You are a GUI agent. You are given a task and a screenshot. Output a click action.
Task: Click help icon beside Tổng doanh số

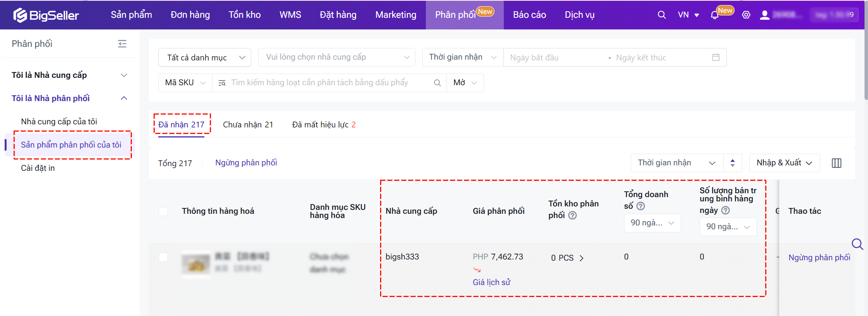(641, 206)
